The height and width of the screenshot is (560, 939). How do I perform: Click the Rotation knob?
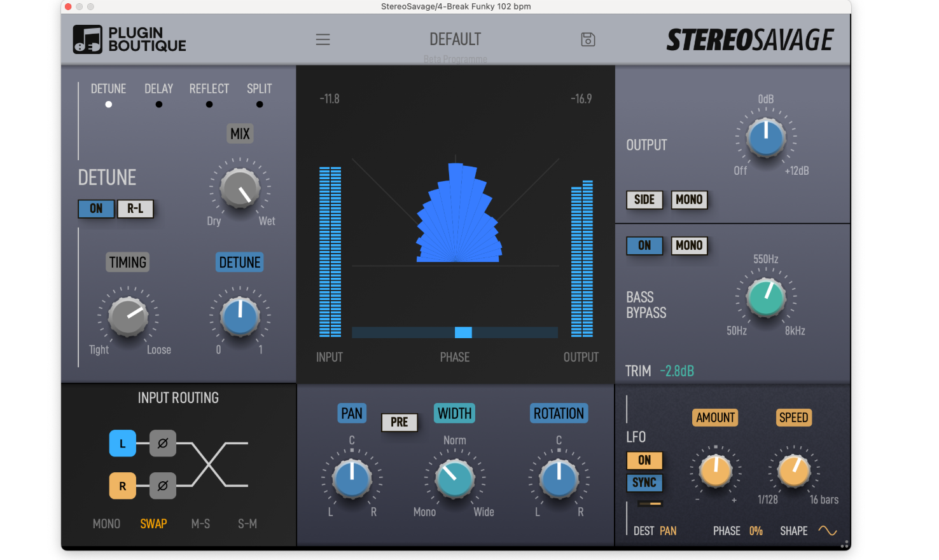tap(559, 479)
